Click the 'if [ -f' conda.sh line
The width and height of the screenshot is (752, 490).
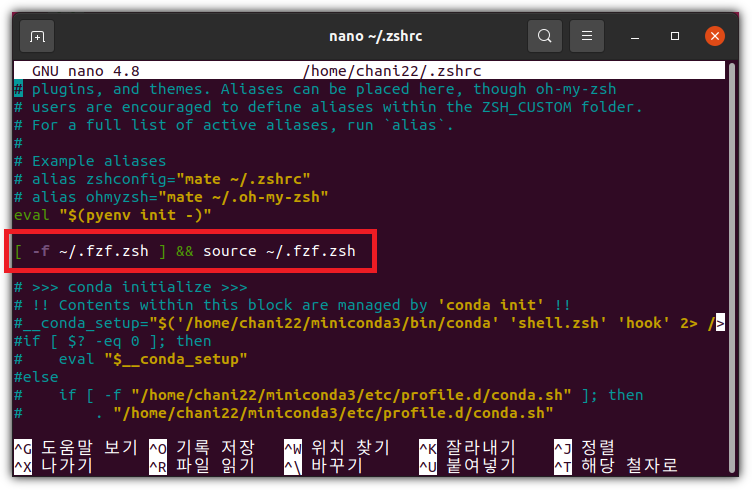coord(329,395)
